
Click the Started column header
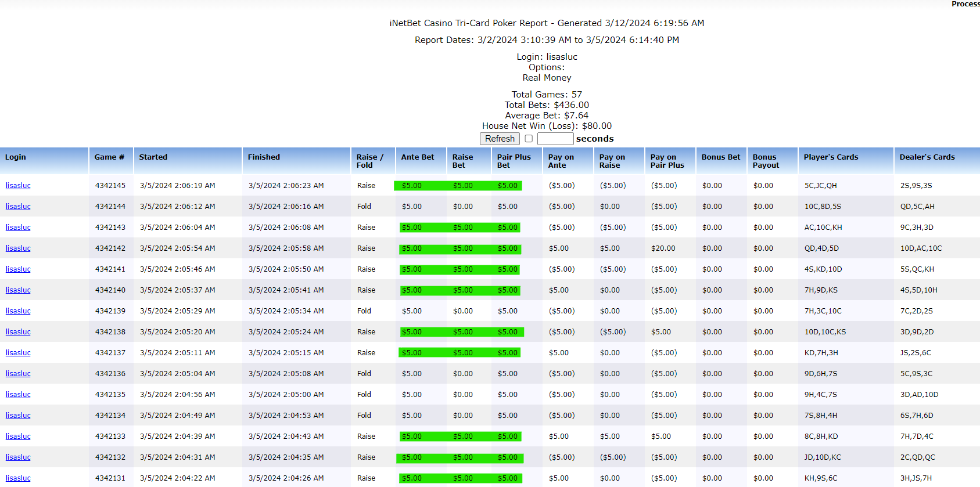click(x=153, y=157)
